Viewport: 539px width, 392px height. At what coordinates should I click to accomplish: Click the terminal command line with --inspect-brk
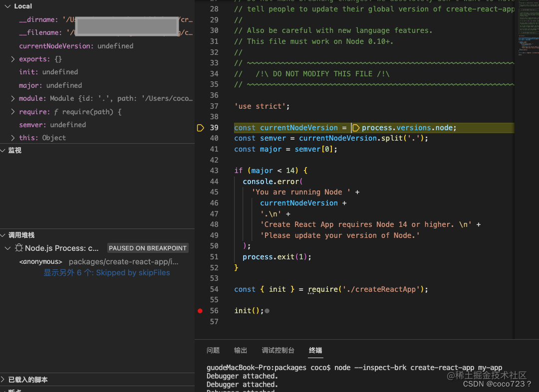(x=354, y=368)
